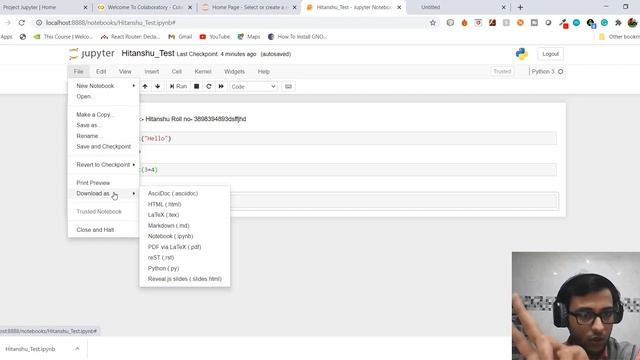The height and width of the screenshot is (360, 640).
Task: Open the Widgets menu
Action: [234, 71]
